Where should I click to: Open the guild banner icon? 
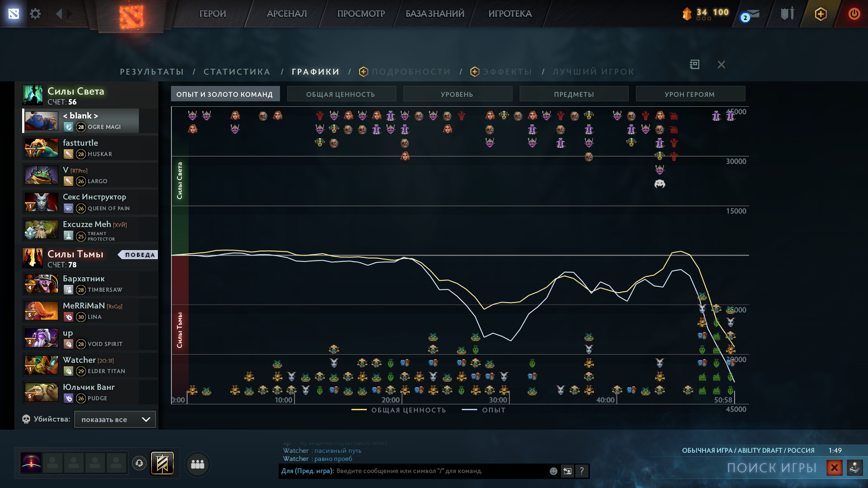tap(162, 463)
